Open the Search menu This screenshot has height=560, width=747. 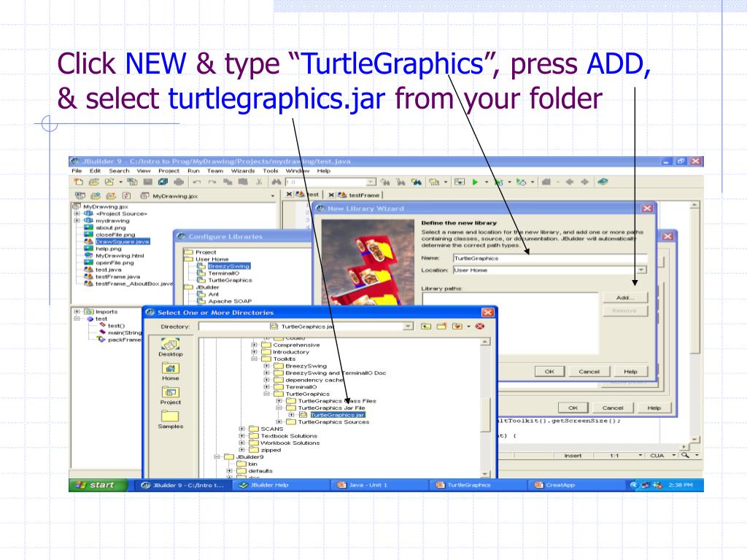click(x=119, y=171)
